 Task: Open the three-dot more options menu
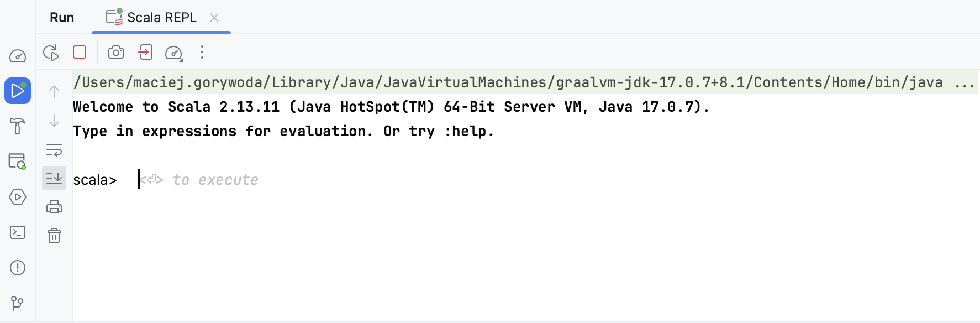pyautogui.click(x=202, y=52)
